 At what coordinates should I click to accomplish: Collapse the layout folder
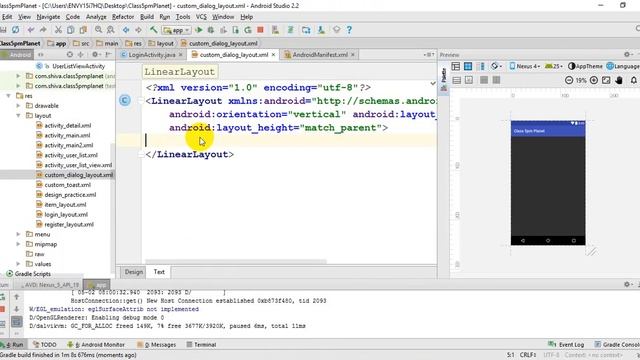(18, 116)
